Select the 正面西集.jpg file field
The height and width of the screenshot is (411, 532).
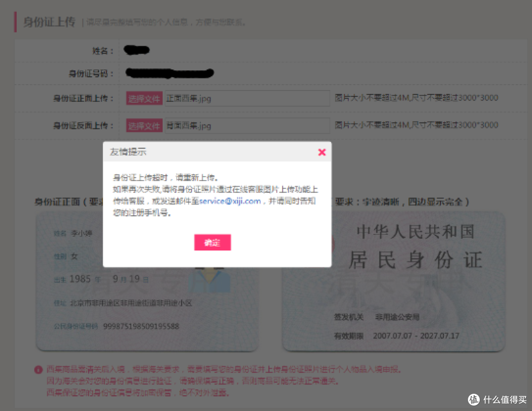[247, 98]
